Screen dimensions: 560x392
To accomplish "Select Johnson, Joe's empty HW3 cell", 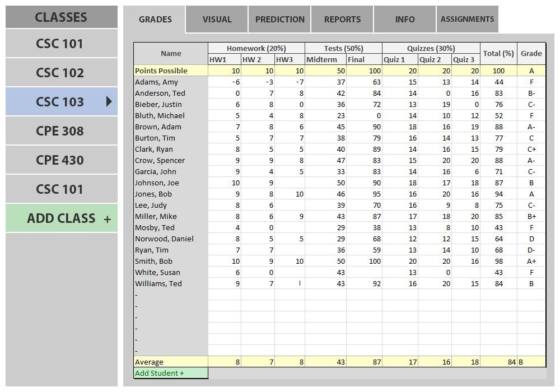I will 290,183.
